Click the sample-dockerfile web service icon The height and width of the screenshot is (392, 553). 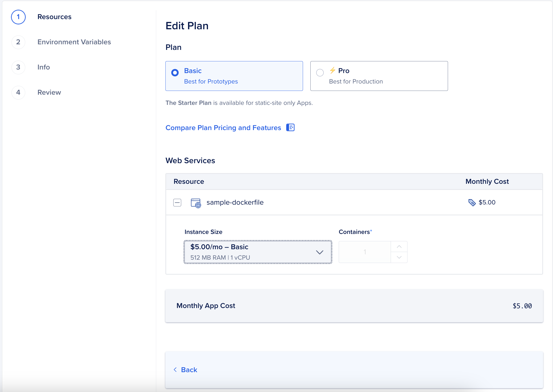pos(196,203)
